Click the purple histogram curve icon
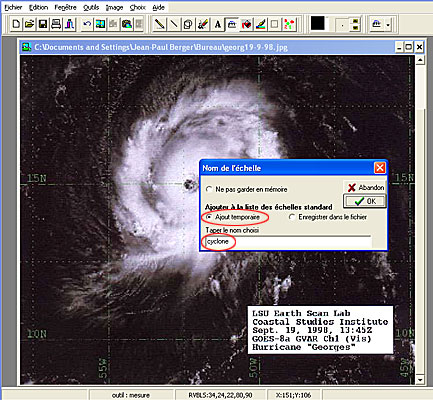 [69, 24]
